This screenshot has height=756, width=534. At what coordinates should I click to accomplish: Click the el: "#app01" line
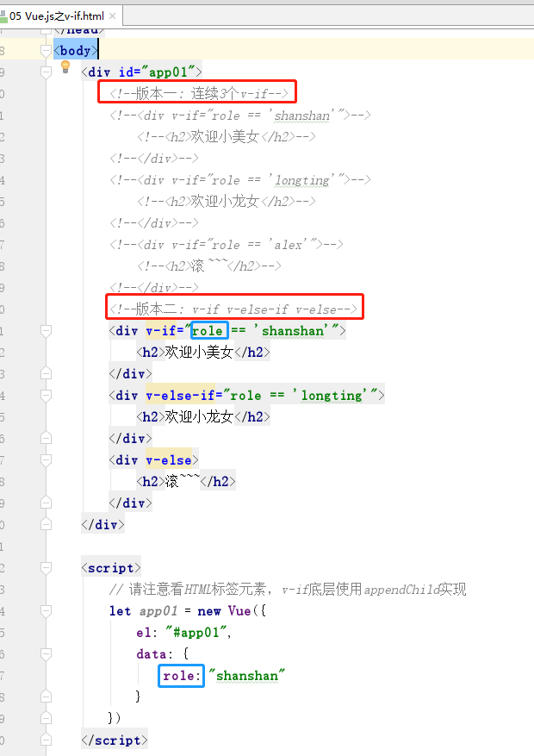point(184,633)
